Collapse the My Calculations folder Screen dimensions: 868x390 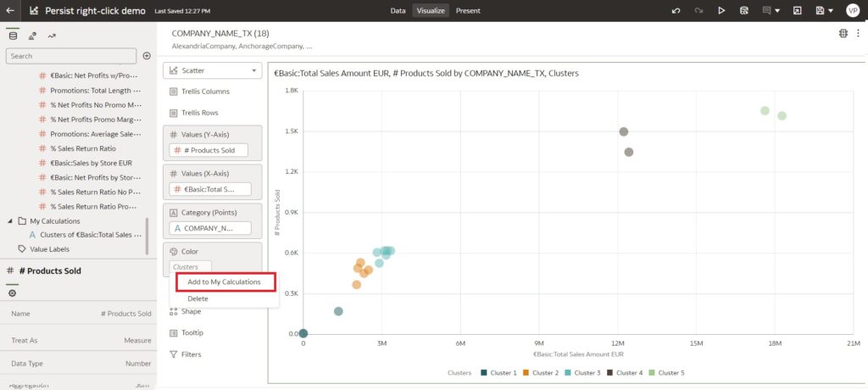(10, 221)
